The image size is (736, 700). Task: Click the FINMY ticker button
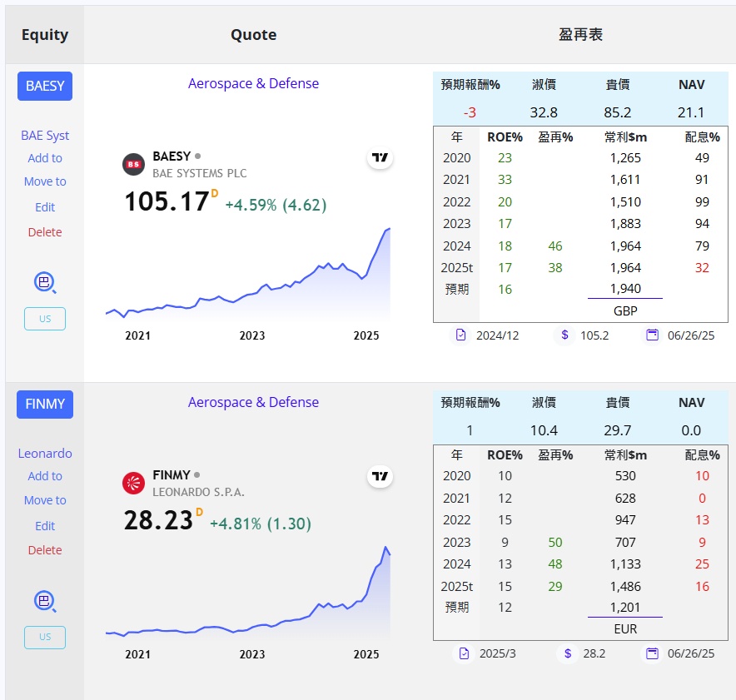[45, 404]
